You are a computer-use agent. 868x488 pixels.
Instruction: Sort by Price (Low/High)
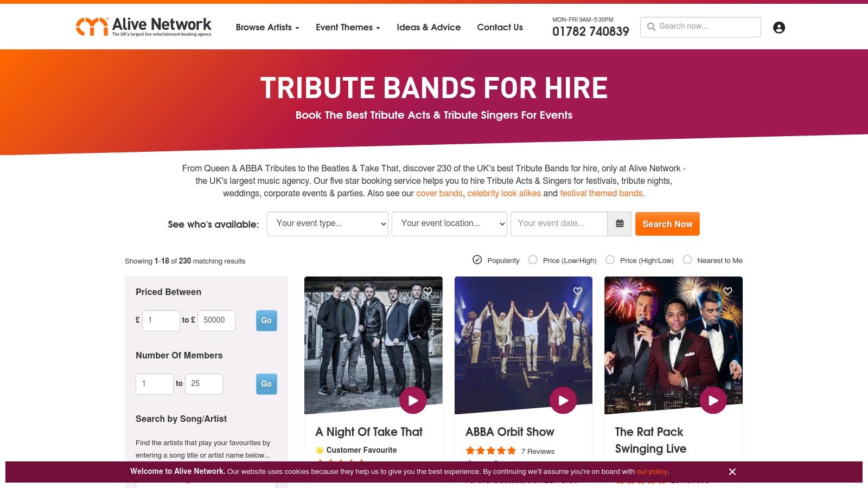(x=562, y=260)
